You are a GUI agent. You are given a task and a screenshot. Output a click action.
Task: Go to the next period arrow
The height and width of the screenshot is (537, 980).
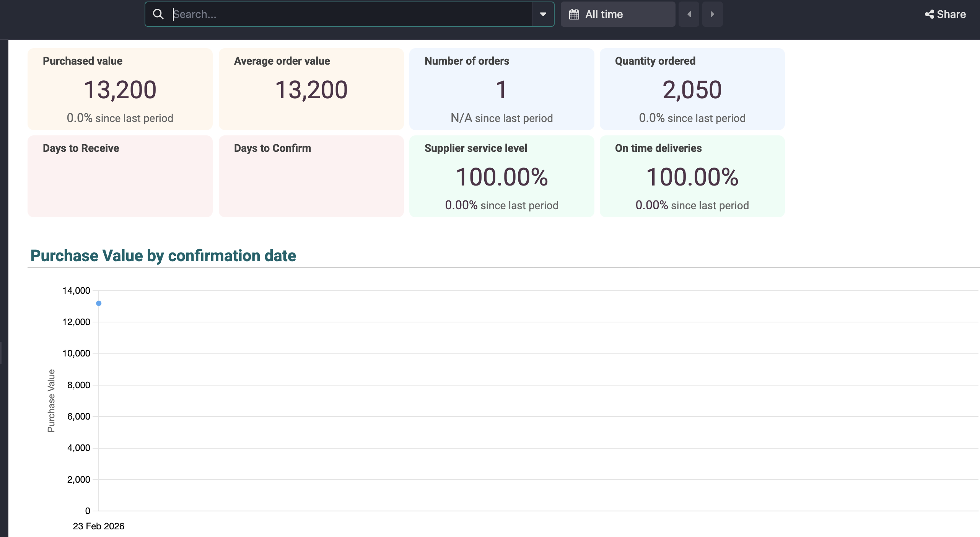(712, 14)
